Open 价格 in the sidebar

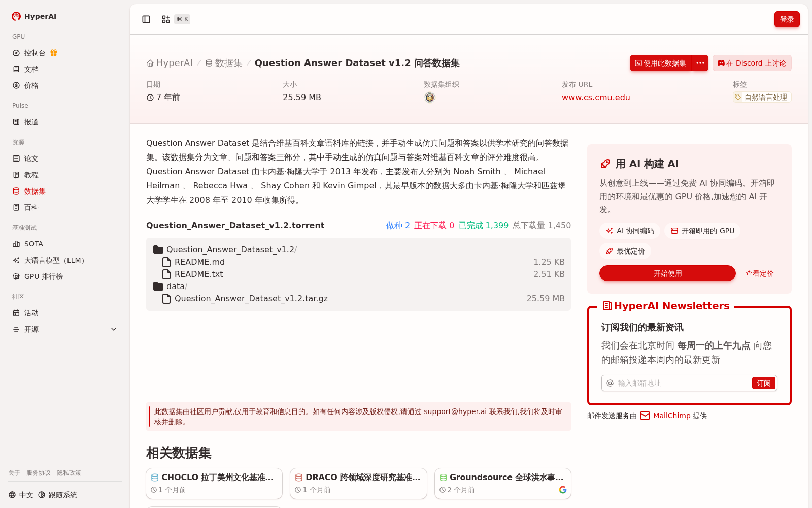[x=65, y=85]
